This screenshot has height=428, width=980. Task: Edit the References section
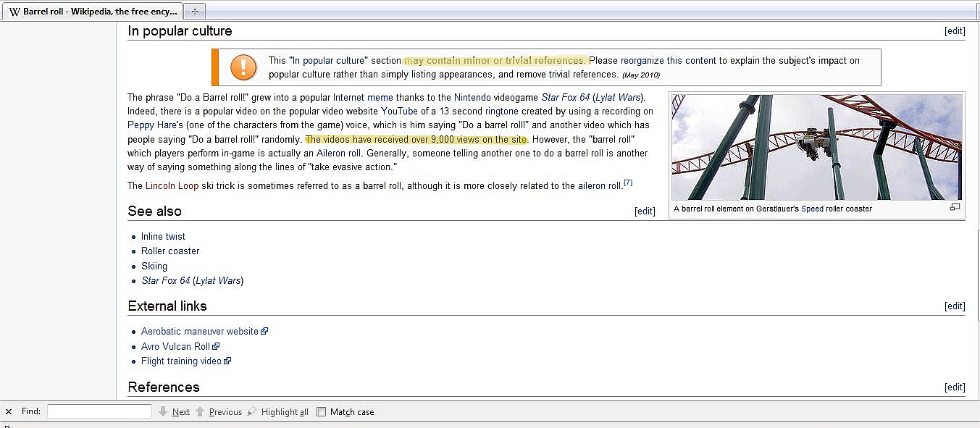(955, 387)
